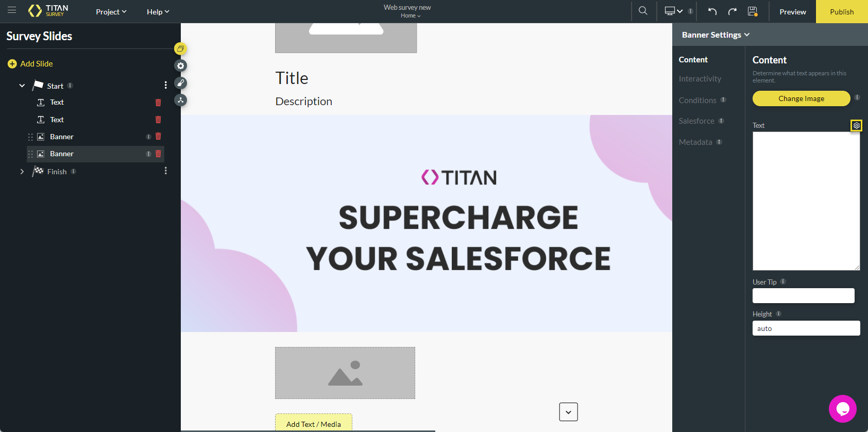The height and width of the screenshot is (432, 868).
Task: Open the hamburger menu icon
Action: 12,10
